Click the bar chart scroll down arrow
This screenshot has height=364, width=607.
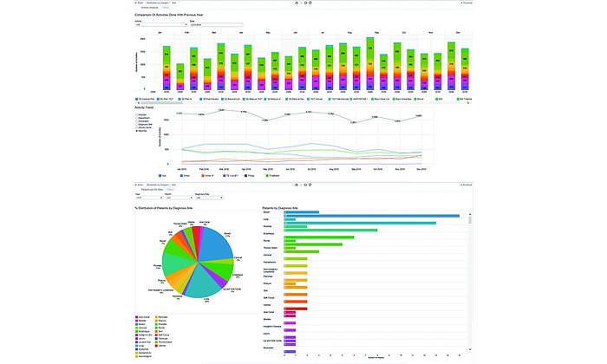point(470,349)
